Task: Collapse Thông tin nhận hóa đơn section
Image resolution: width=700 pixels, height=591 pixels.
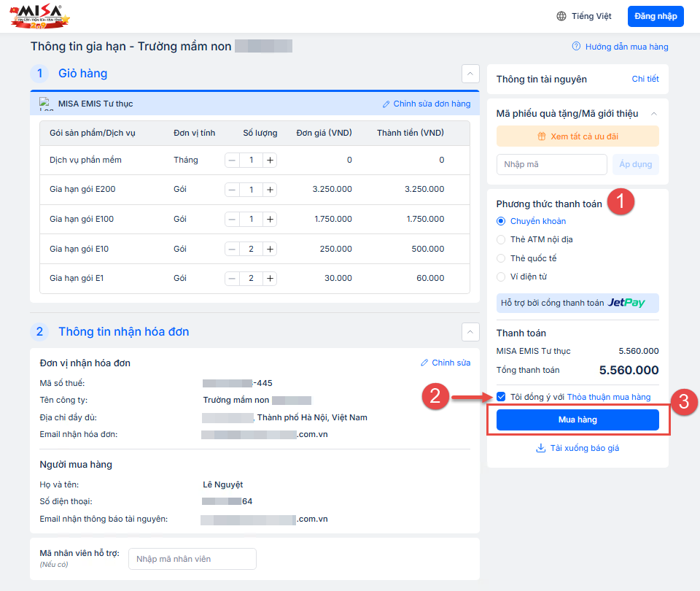Action: click(x=470, y=332)
